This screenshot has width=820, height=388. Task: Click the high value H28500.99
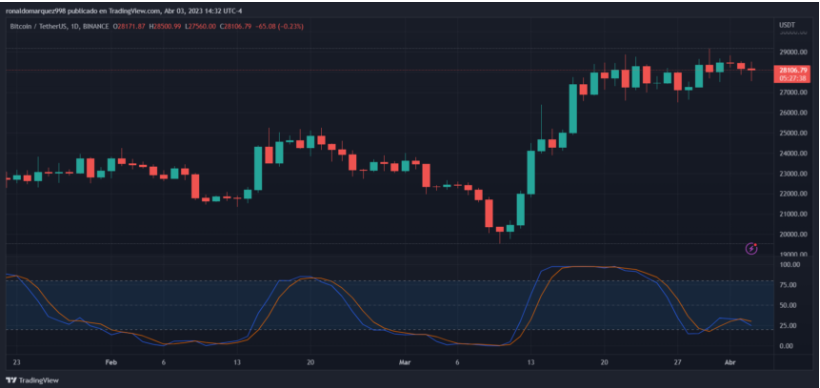165,26
